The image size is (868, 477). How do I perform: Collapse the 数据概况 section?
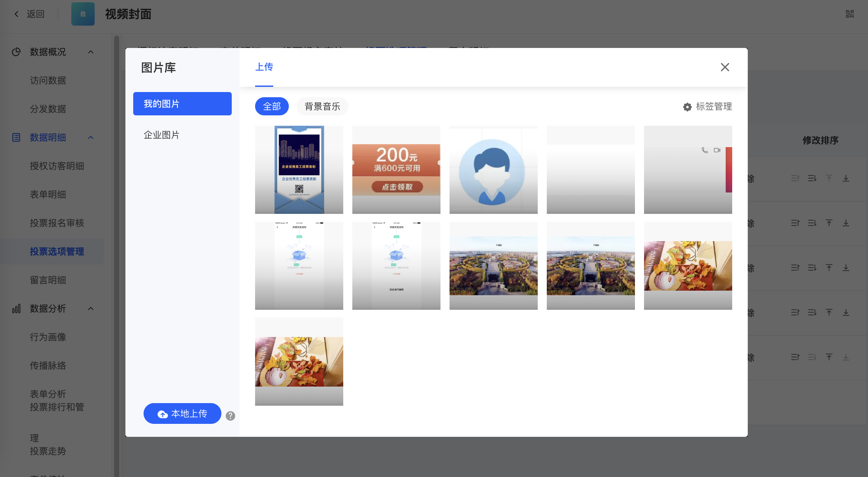pyautogui.click(x=91, y=52)
